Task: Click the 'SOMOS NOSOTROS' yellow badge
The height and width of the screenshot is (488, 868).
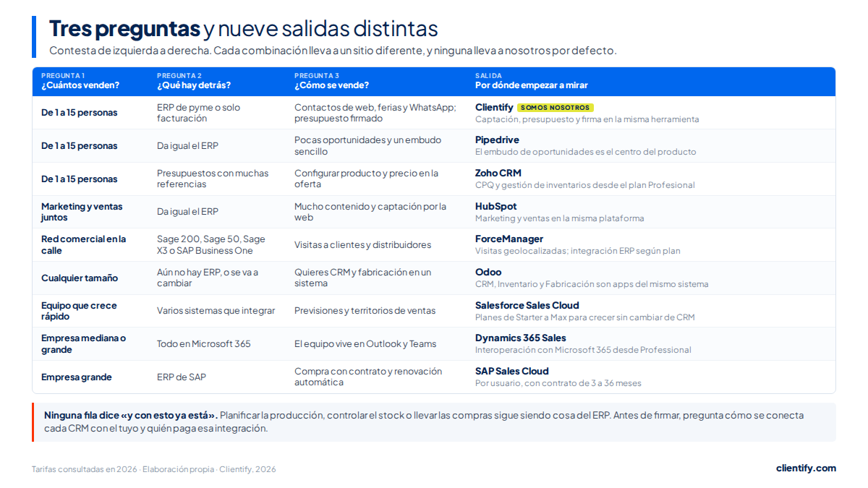Action: click(556, 108)
